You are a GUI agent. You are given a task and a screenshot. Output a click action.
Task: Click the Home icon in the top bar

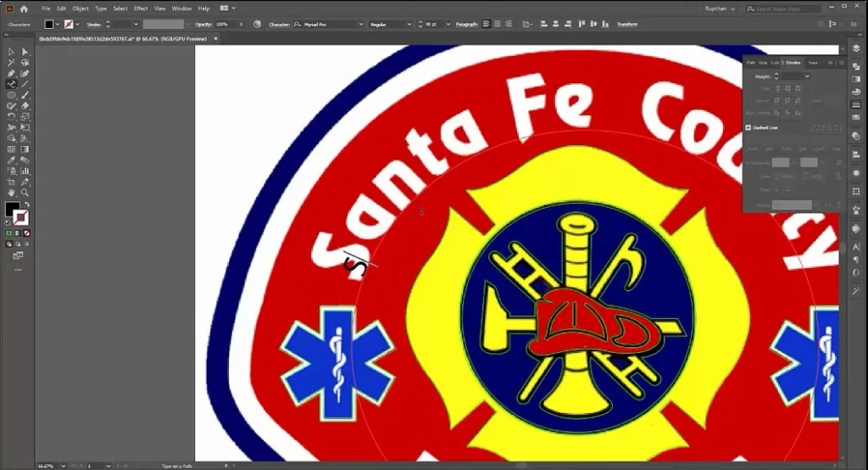[24, 8]
